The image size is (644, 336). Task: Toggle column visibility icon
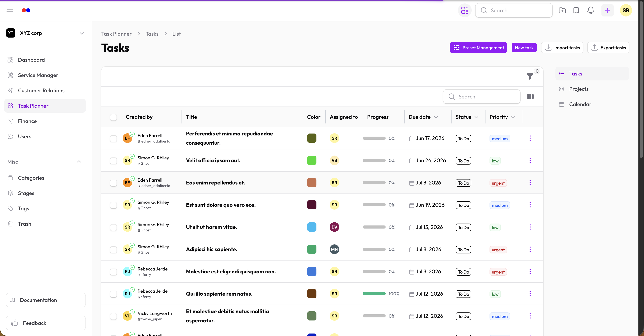(530, 96)
